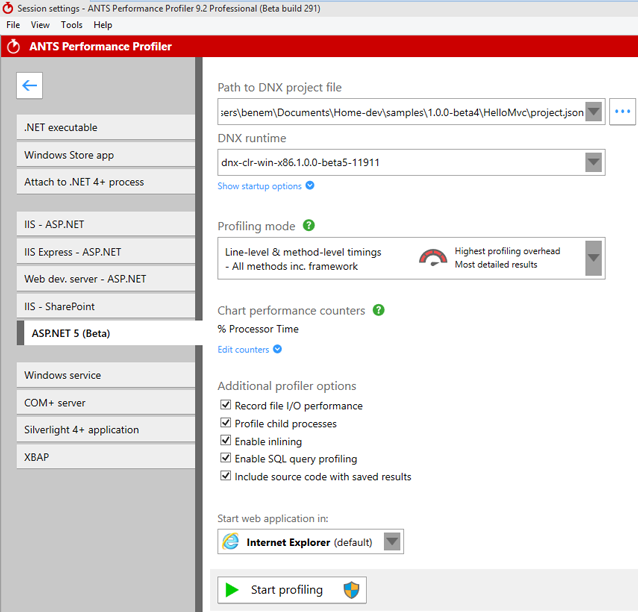Click the Start profiling button
This screenshot has width=638, height=612.
292,590
